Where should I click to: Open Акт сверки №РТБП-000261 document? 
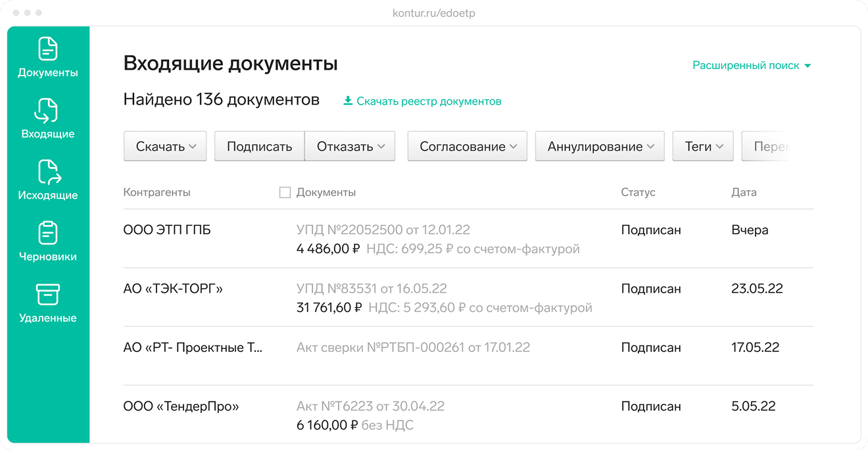tap(413, 347)
